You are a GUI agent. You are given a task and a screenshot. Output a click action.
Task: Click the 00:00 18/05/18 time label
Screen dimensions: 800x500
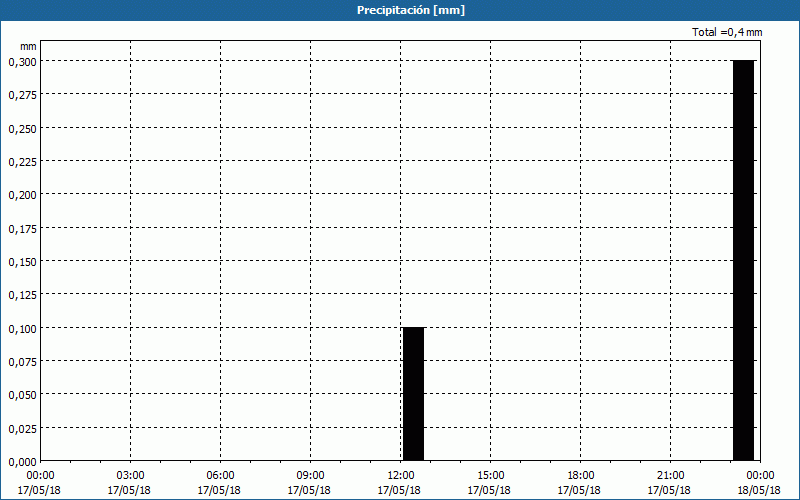coord(759,483)
